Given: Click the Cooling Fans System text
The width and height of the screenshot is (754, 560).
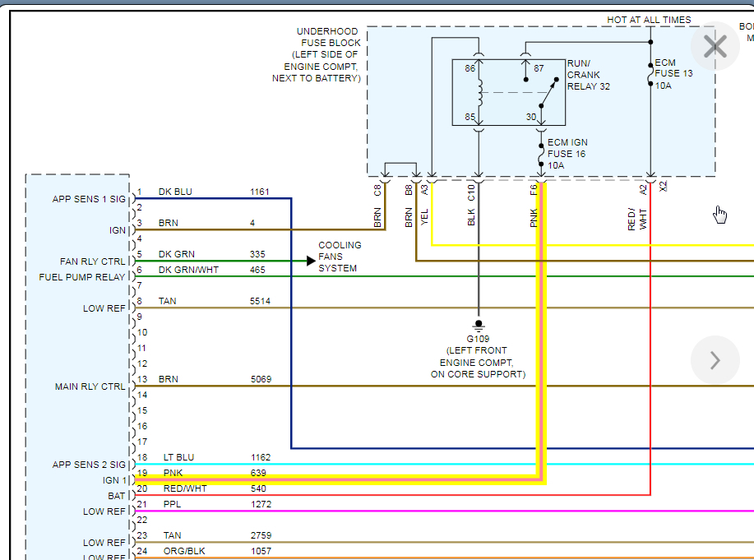Looking at the screenshot, I should [339, 257].
